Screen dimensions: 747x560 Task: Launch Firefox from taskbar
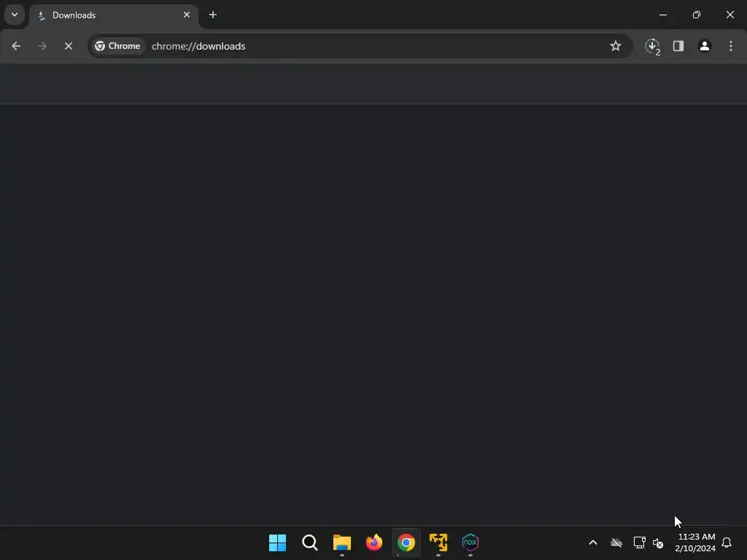[374, 542]
